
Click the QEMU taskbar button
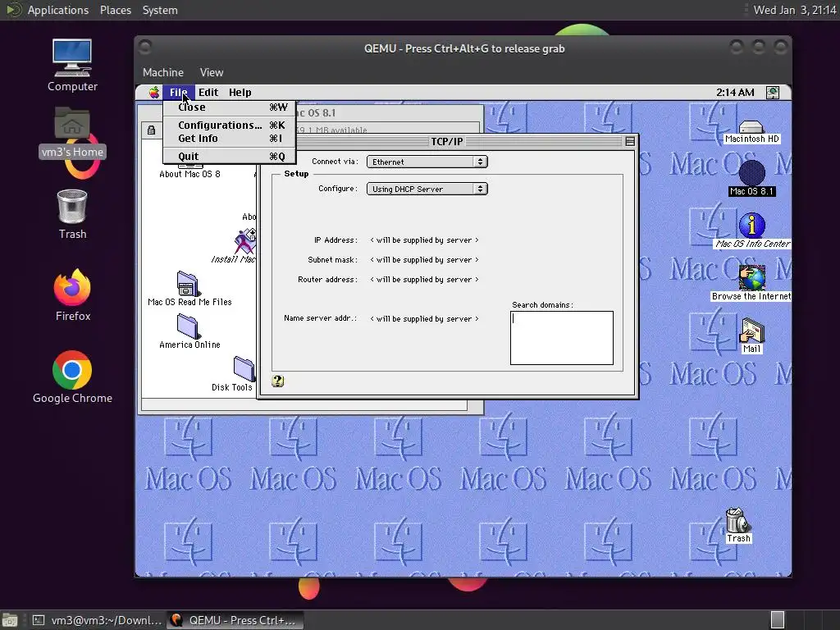coord(235,620)
